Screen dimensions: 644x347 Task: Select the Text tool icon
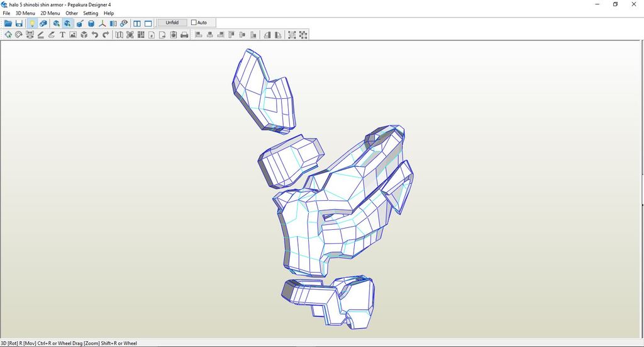click(x=62, y=35)
